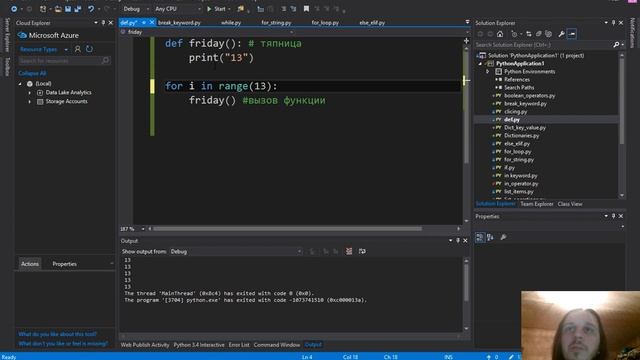Switch to the Class View tab
The width and height of the screenshot is (640, 360).
click(x=570, y=204)
